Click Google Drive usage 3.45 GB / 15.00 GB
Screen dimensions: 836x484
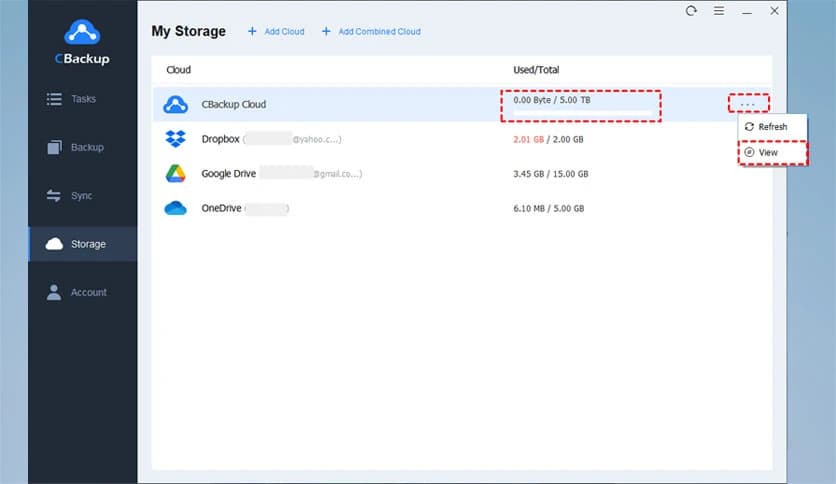(x=551, y=174)
